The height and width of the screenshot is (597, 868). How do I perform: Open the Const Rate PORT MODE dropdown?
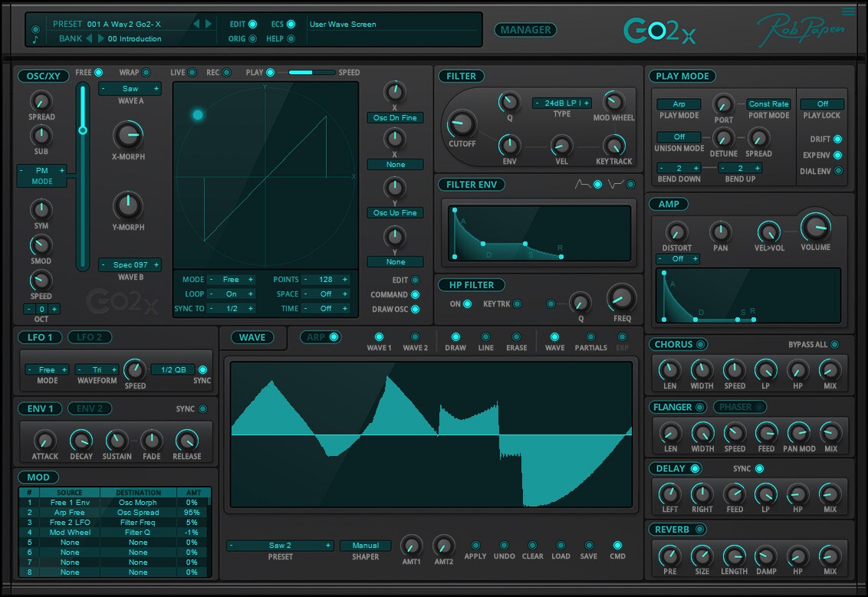[768, 104]
